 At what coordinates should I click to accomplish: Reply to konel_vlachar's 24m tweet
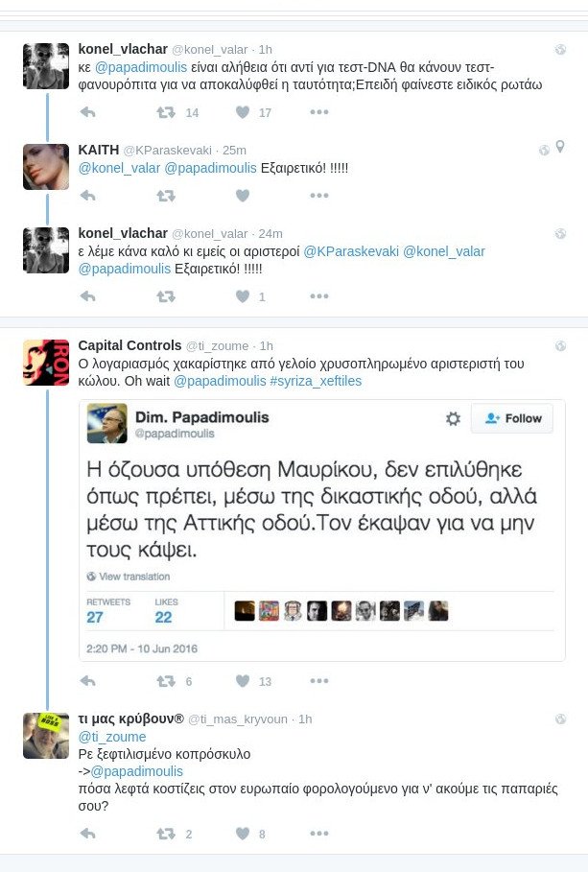[87, 296]
